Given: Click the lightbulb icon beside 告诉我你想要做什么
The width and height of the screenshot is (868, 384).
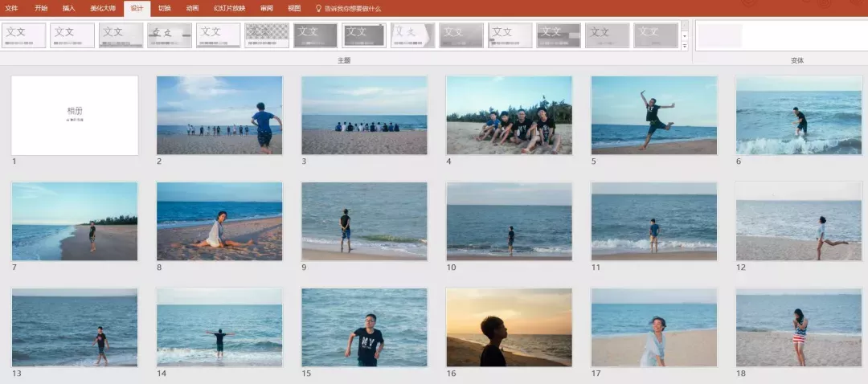Looking at the screenshot, I should pos(318,8).
